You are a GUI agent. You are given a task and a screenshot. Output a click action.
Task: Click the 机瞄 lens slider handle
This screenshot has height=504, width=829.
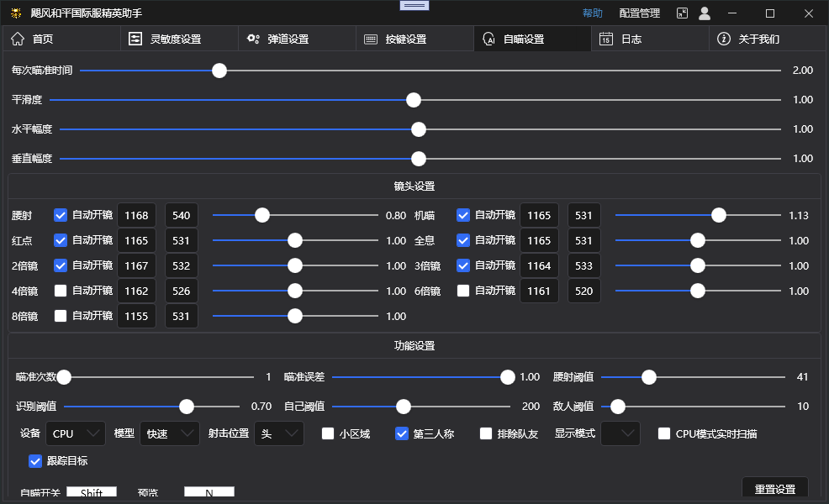719,215
